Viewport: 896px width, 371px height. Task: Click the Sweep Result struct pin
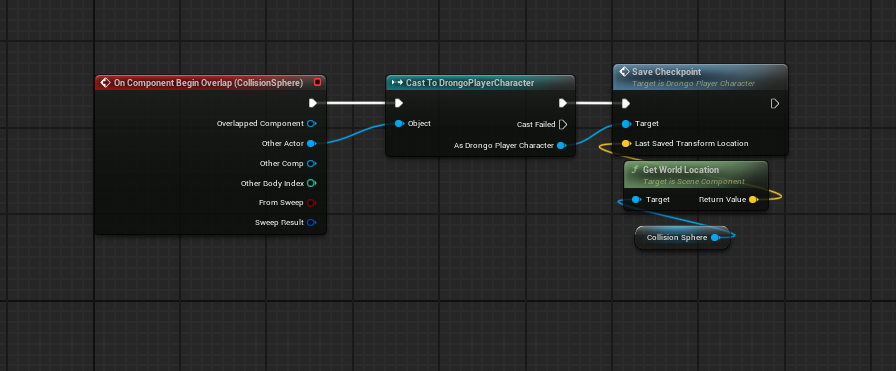[311, 222]
